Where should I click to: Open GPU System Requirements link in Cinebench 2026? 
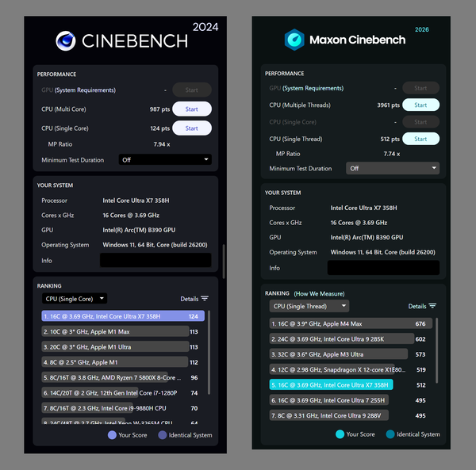pyautogui.click(x=313, y=88)
